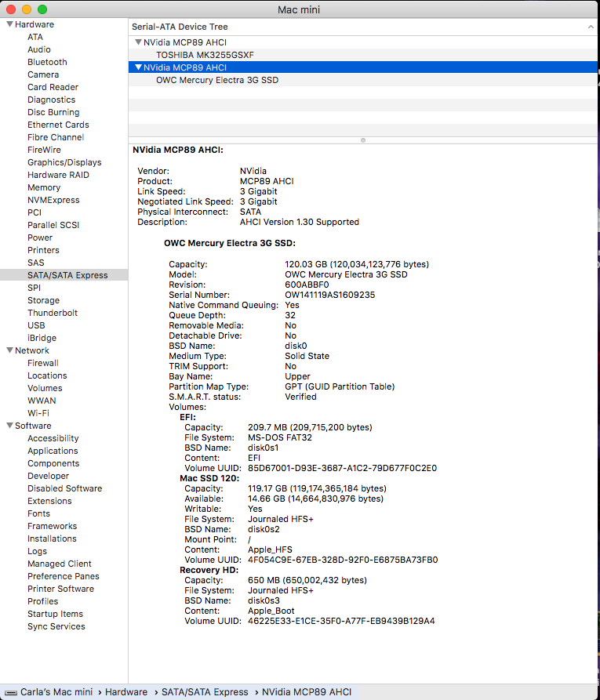
Task: Click the computer icon in path bar
Action: pyautogui.click(x=11, y=692)
